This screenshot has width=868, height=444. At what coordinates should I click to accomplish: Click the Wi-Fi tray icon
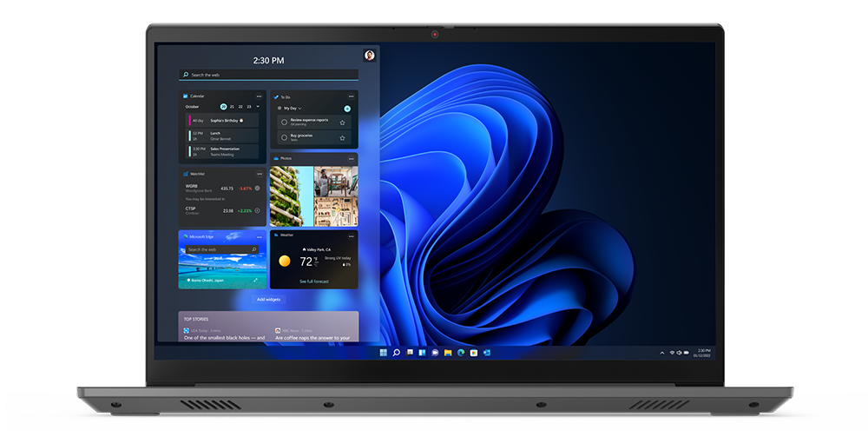[x=672, y=353]
